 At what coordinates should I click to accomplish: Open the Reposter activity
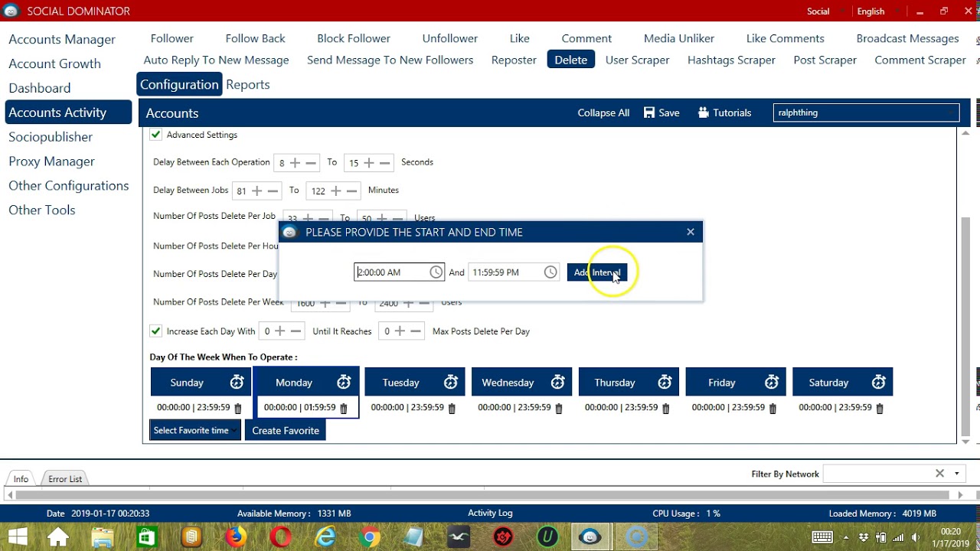pyautogui.click(x=514, y=60)
